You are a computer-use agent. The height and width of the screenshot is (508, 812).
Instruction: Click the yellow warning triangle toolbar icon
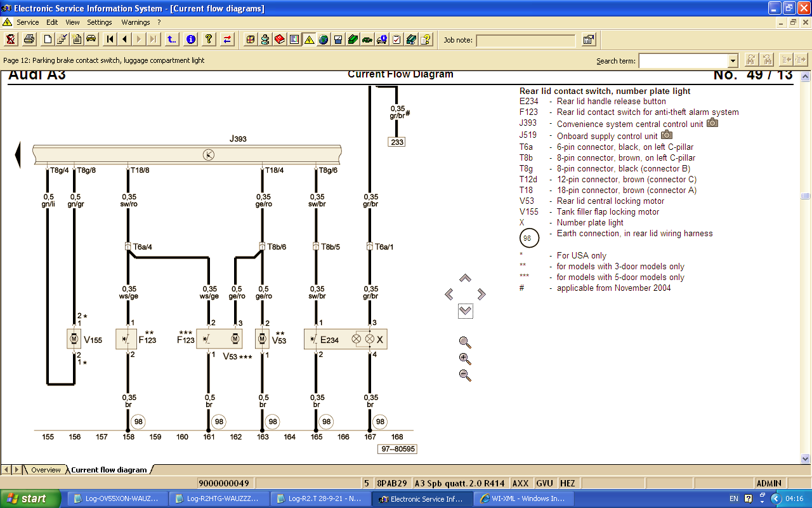tap(309, 39)
